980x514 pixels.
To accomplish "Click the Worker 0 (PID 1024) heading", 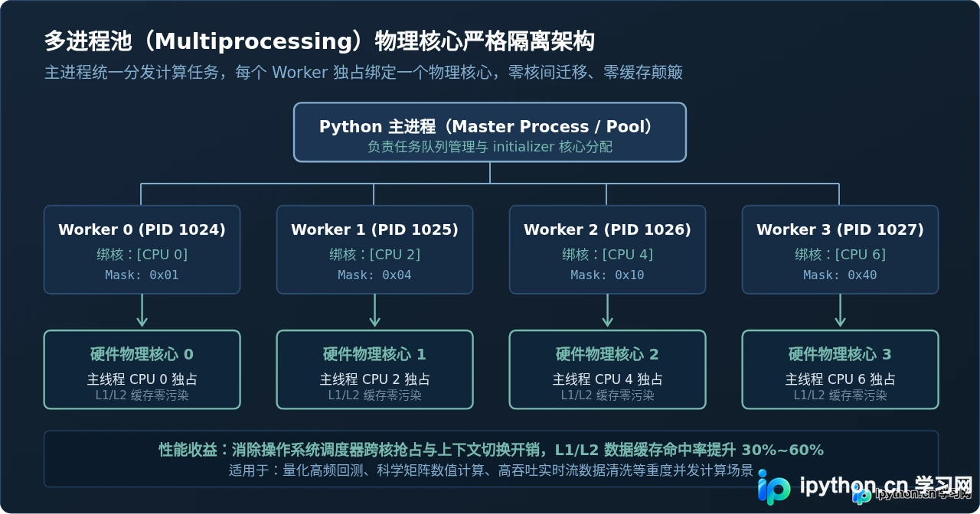I will coord(142,229).
